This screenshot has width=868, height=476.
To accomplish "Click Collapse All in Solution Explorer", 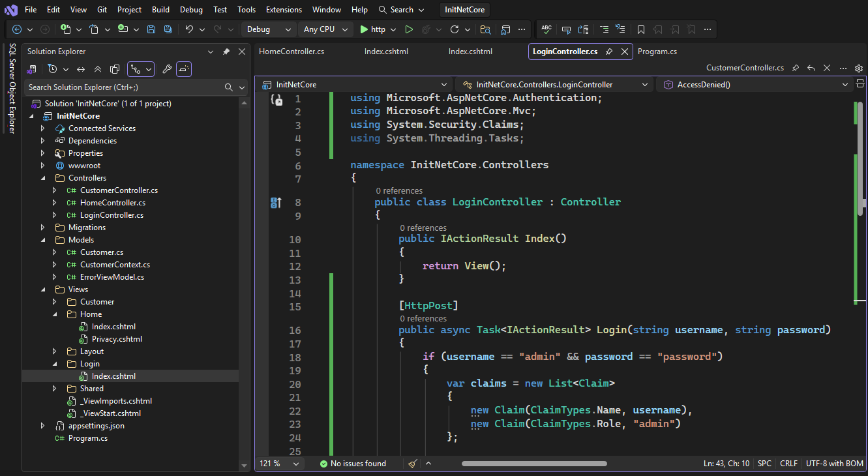I will tap(98, 69).
